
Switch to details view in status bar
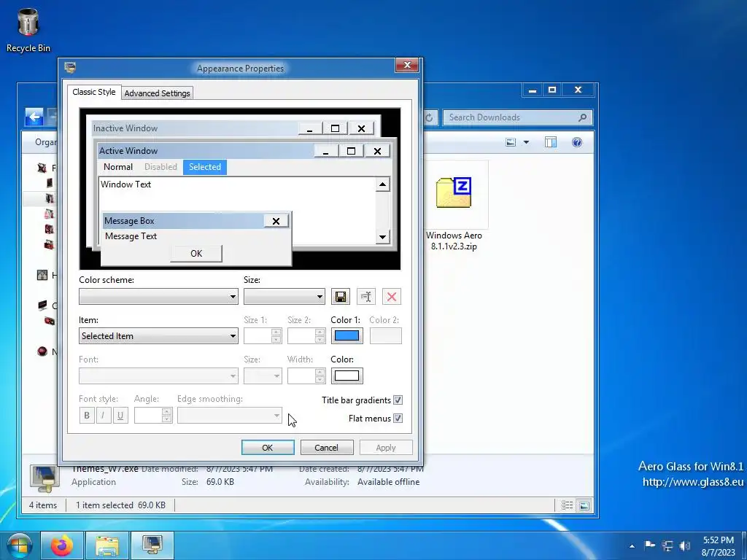click(x=567, y=505)
